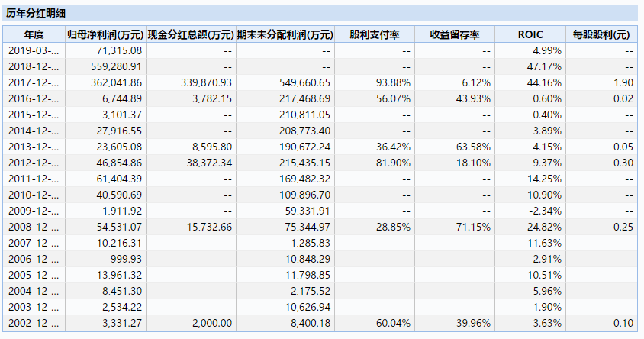Sort by 收益留存率 column header
This screenshot has height=339, width=644.
click(x=453, y=35)
